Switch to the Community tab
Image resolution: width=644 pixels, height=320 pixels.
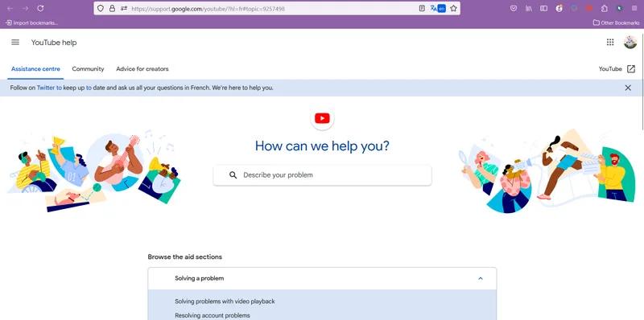[88, 69]
